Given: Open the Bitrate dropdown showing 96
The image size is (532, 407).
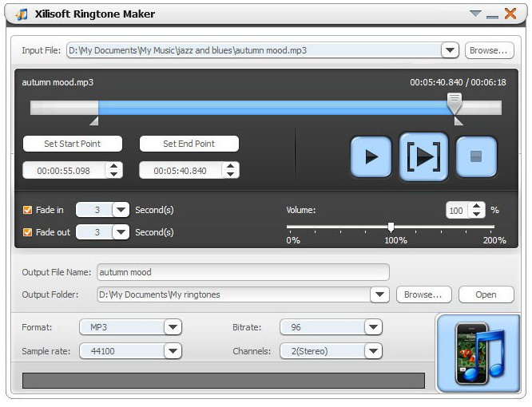Looking at the screenshot, I should click(373, 327).
